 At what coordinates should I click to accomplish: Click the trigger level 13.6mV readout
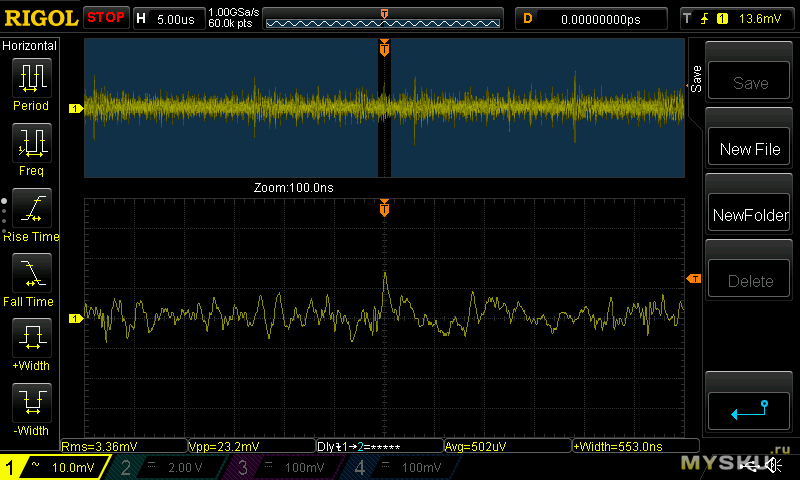pyautogui.click(x=760, y=19)
